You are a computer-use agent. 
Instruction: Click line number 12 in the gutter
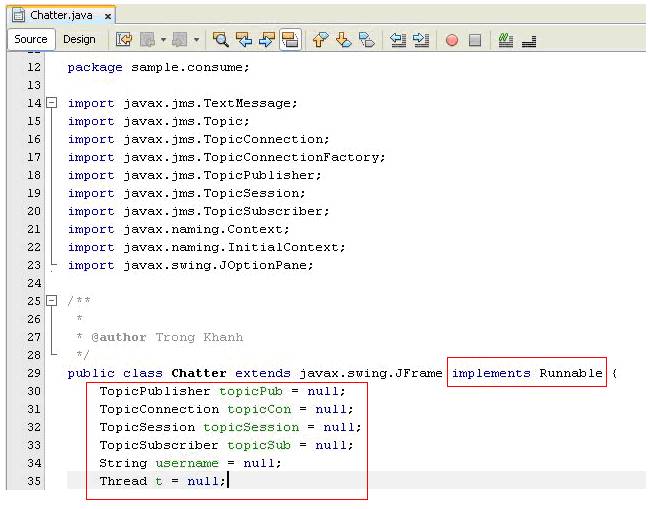point(34,67)
